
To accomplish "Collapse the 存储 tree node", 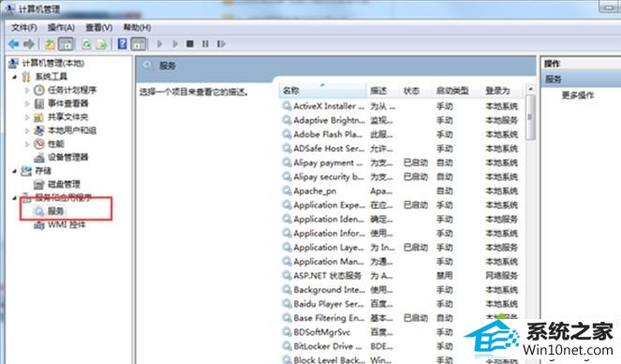I will click(x=15, y=171).
